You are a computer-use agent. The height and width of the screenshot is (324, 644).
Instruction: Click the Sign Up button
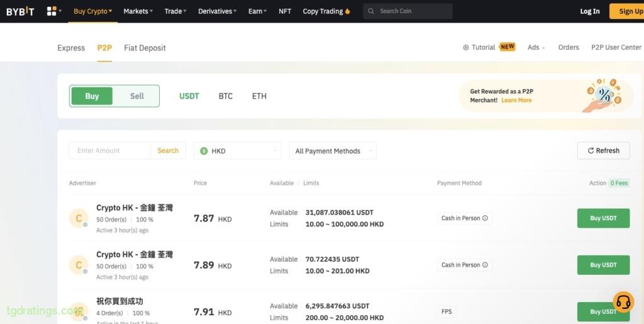(627, 11)
